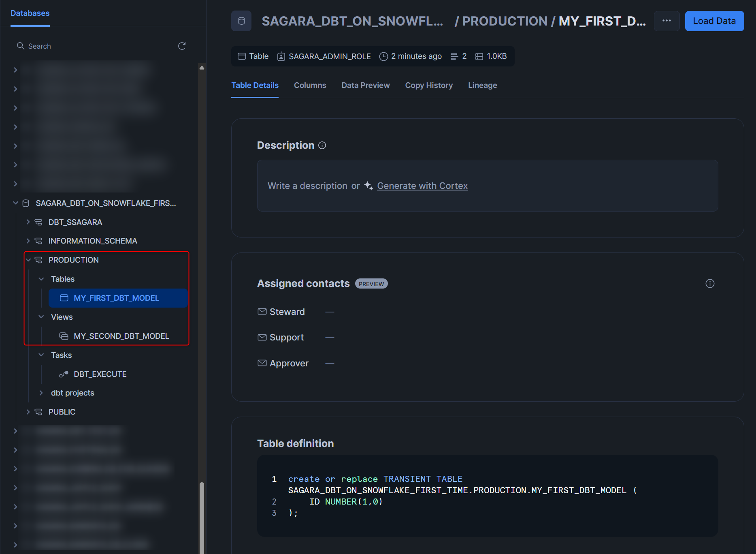The height and width of the screenshot is (554, 756).
Task: Click the SAGARA_ADMIN_ROLE owner text
Action: pyautogui.click(x=330, y=56)
